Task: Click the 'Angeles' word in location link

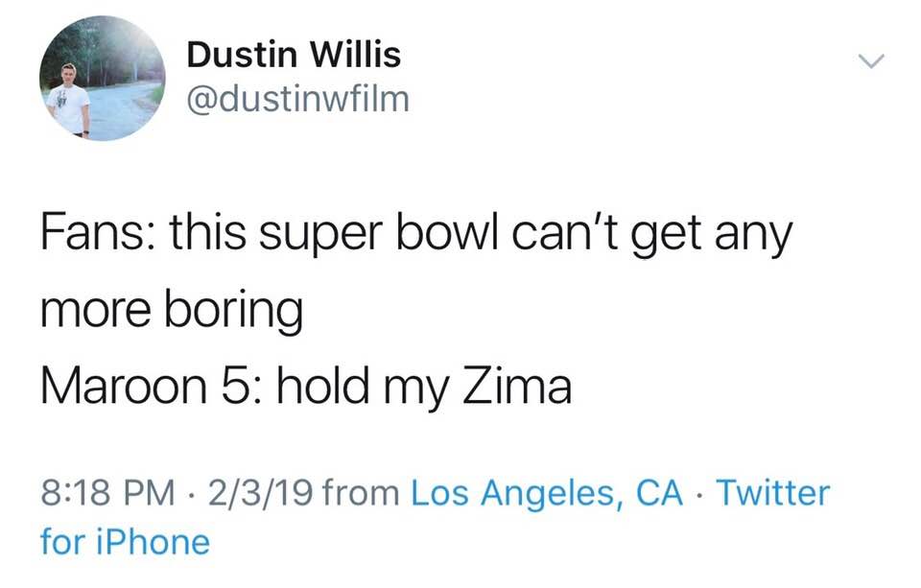Action: click(549, 495)
